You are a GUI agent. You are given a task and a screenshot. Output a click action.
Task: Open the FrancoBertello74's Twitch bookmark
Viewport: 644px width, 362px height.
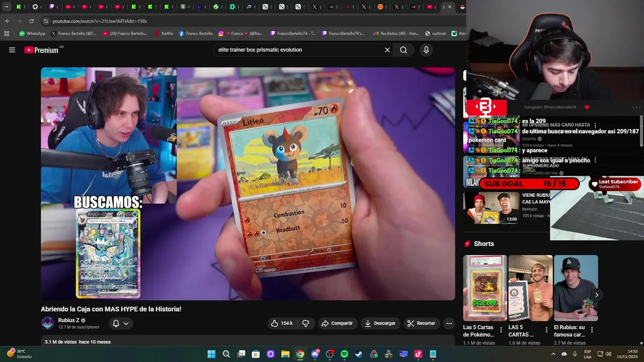[342, 34]
